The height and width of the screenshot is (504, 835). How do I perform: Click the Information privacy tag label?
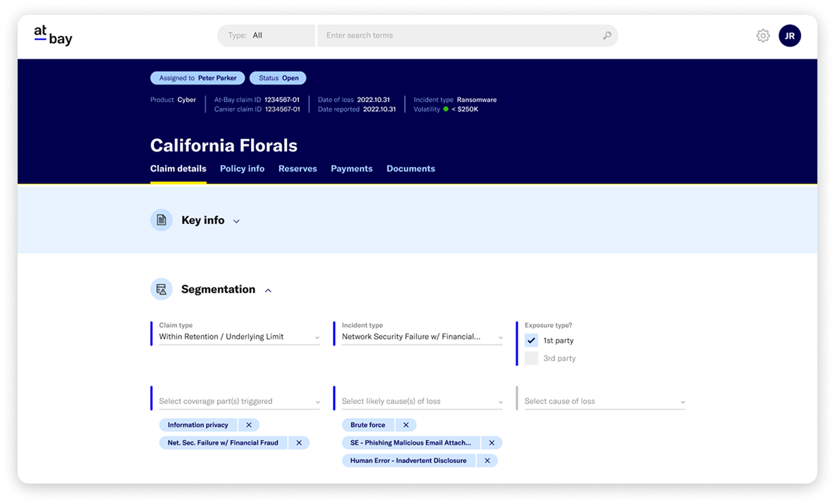click(198, 425)
